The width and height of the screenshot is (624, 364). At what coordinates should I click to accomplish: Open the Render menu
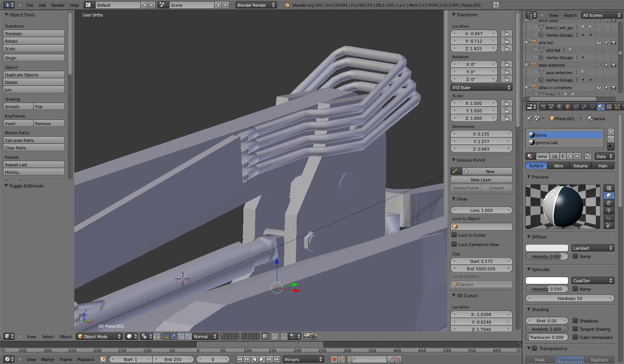[58, 5]
